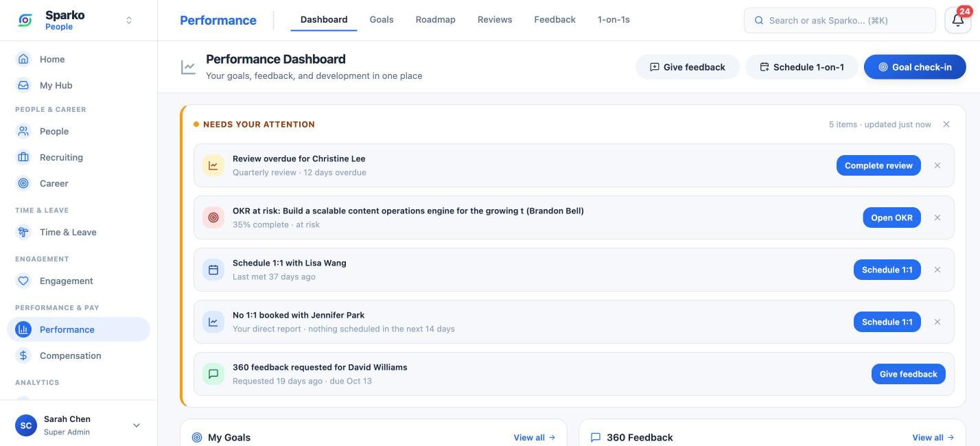The image size is (980, 446).
Task: Click the Performance heading link
Action: click(218, 21)
